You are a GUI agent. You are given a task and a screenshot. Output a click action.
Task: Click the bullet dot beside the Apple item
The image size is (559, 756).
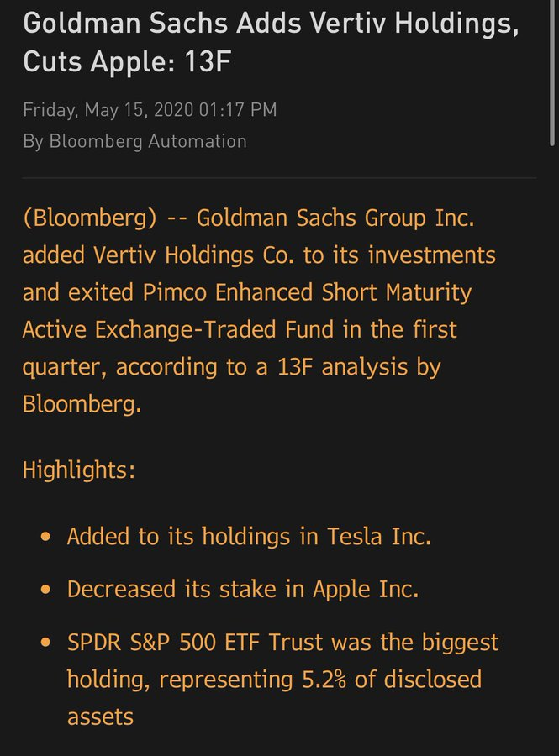click(46, 590)
